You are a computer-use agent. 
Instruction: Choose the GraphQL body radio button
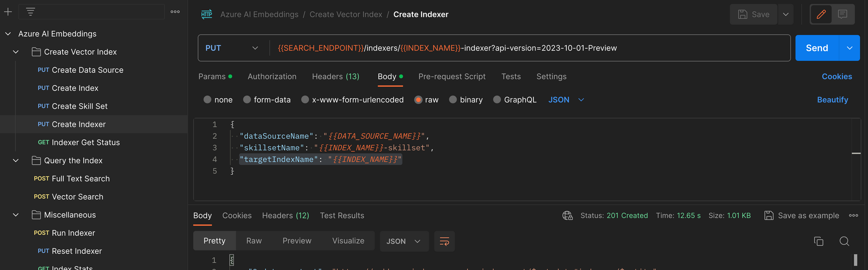pyautogui.click(x=497, y=100)
